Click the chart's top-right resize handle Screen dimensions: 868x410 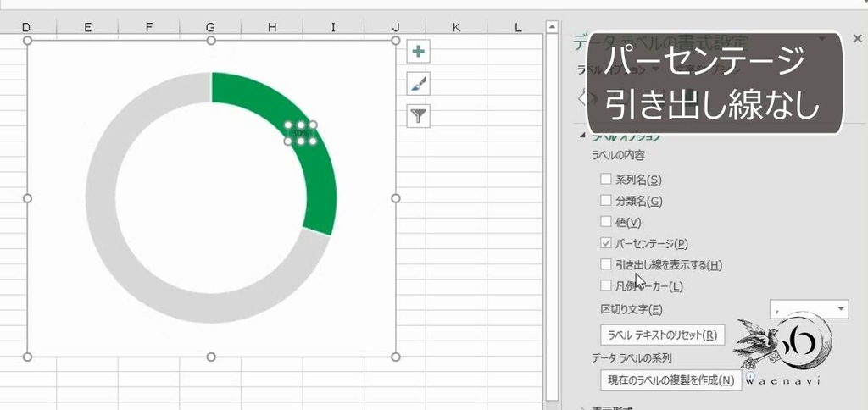395,41
